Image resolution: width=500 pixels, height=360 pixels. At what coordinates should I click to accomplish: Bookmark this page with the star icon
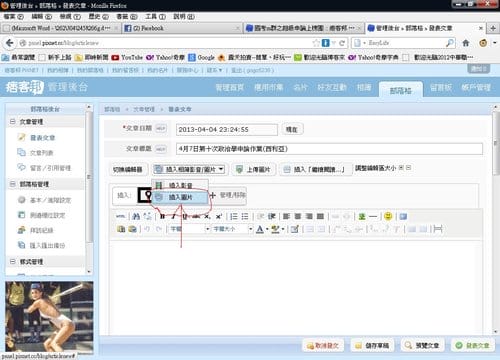pos(316,43)
